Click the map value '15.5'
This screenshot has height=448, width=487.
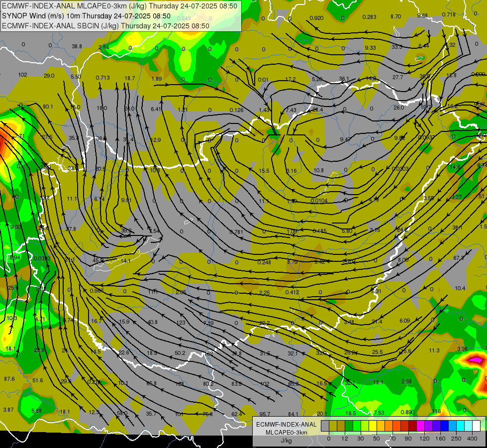click(x=264, y=171)
